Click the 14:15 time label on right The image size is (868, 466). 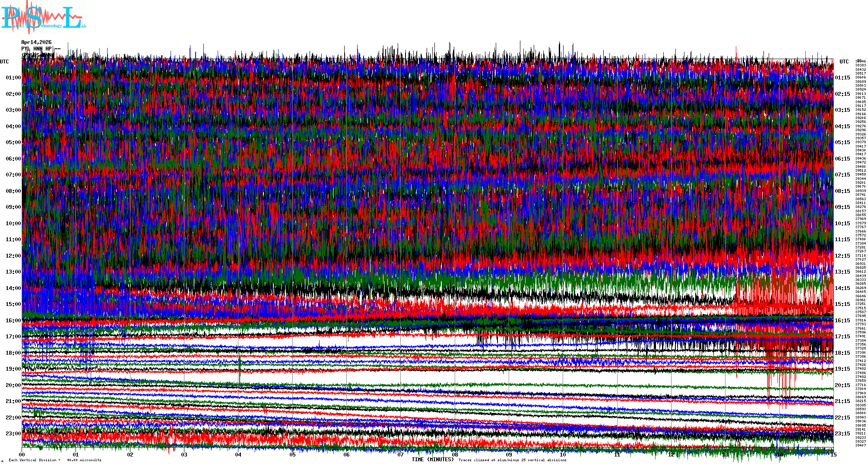coord(842,288)
